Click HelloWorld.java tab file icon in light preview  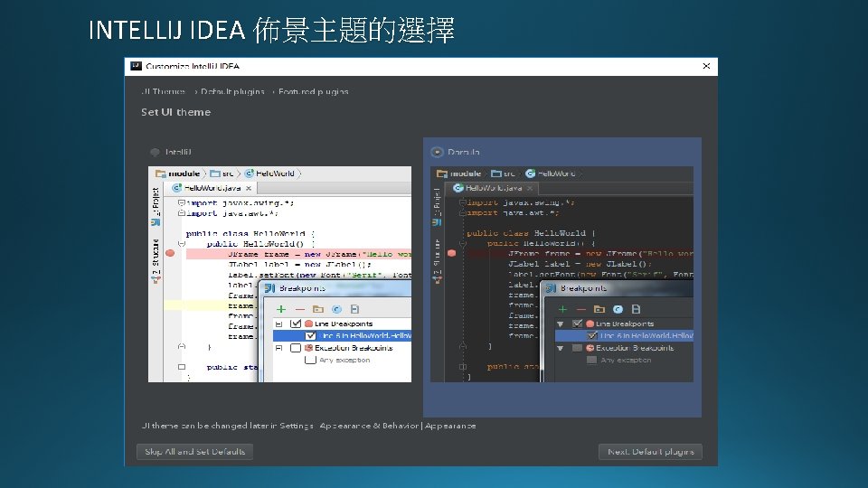[x=176, y=188]
